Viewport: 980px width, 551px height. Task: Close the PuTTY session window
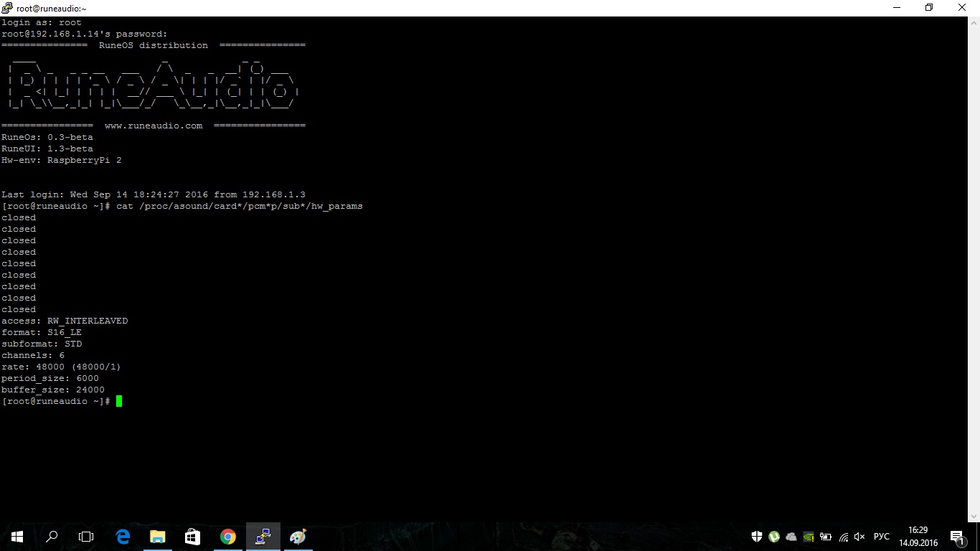[963, 8]
